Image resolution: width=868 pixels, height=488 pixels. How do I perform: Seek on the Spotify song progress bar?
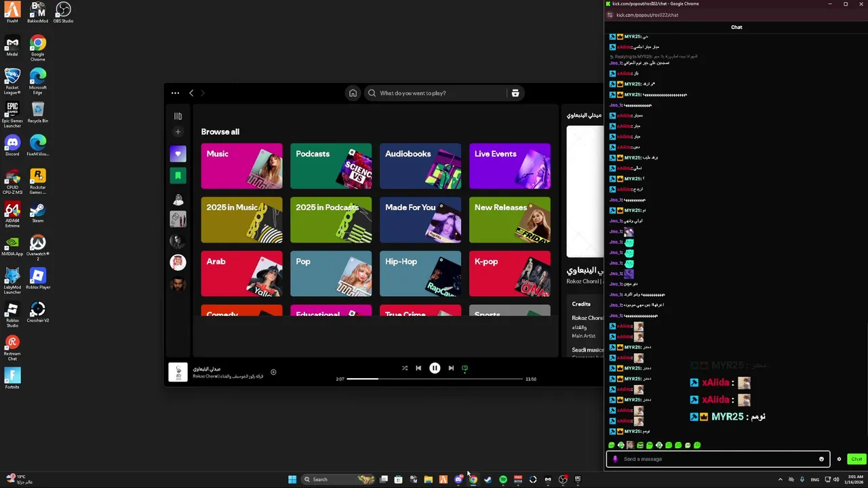[435, 379]
